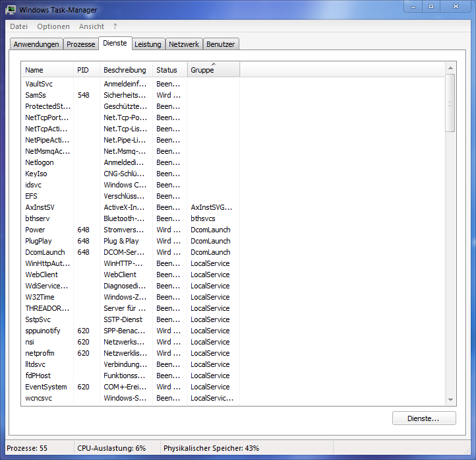Screen dimensions: 476x460
Task: Select the WdiService... service row
Action: [131, 286]
